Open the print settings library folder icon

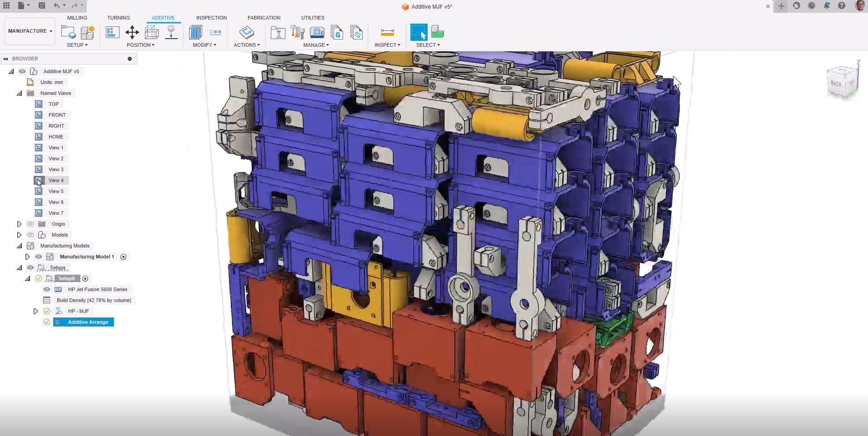(278, 32)
